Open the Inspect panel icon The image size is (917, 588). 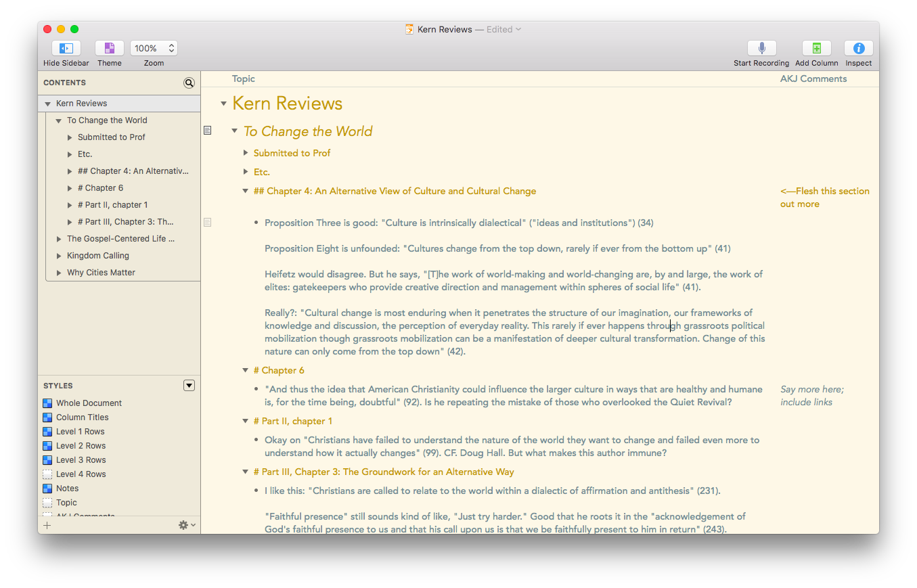coord(858,49)
